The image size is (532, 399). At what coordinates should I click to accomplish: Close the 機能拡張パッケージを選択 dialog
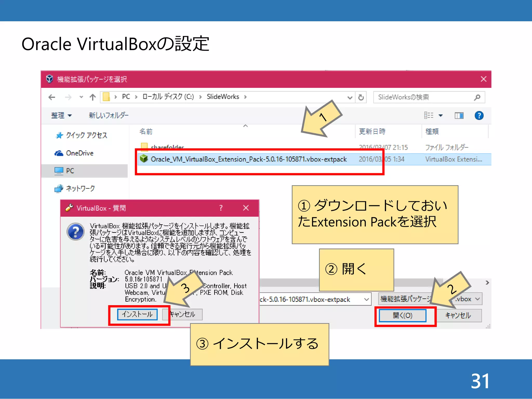(483, 79)
